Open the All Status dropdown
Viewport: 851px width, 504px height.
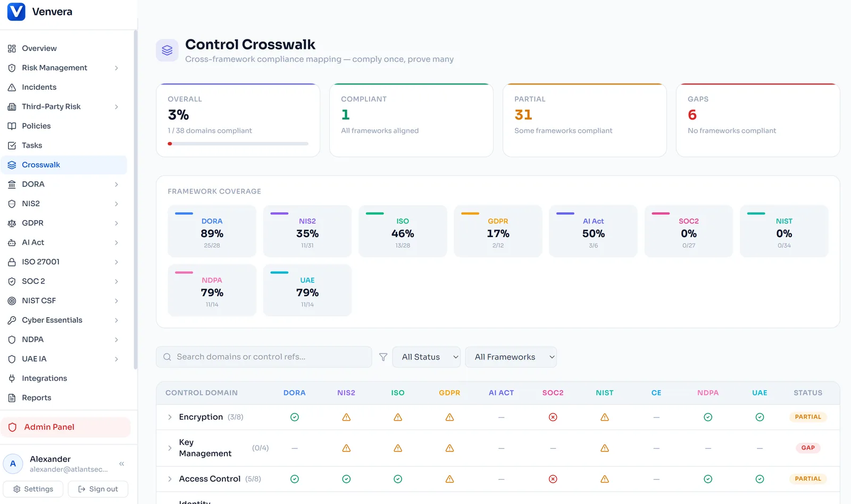(x=427, y=357)
